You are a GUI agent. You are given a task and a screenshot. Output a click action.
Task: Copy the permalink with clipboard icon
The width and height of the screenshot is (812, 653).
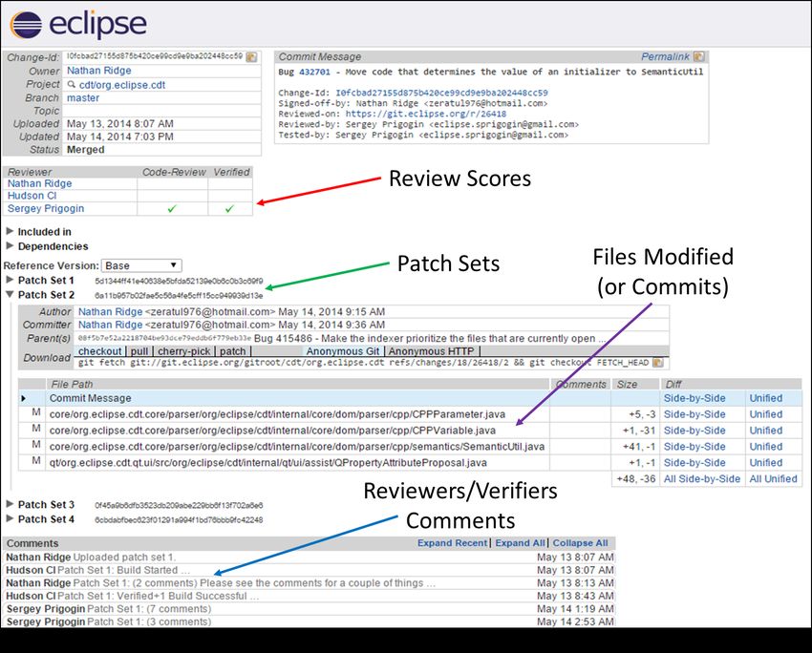tap(699, 56)
